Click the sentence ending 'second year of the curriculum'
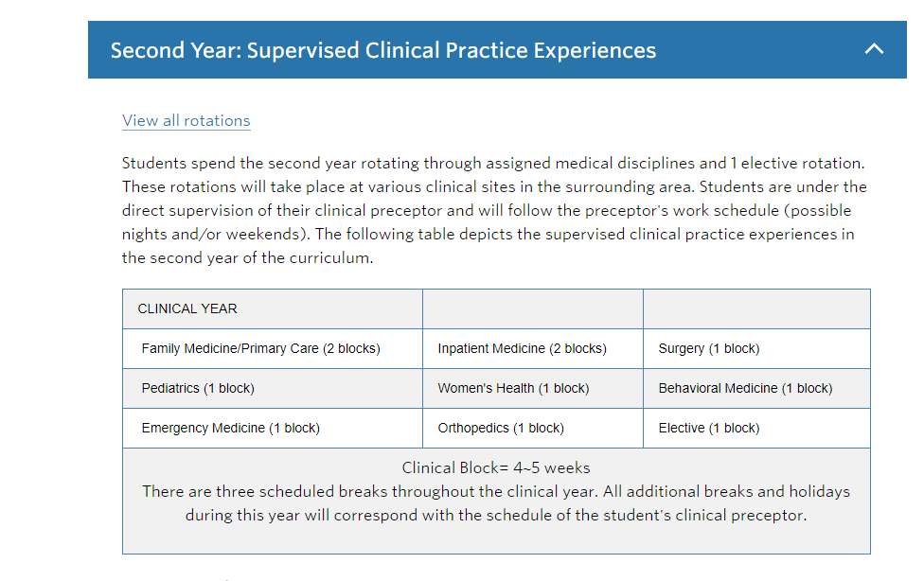Image resolution: width=924 pixels, height=581 pixels. click(246, 257)
